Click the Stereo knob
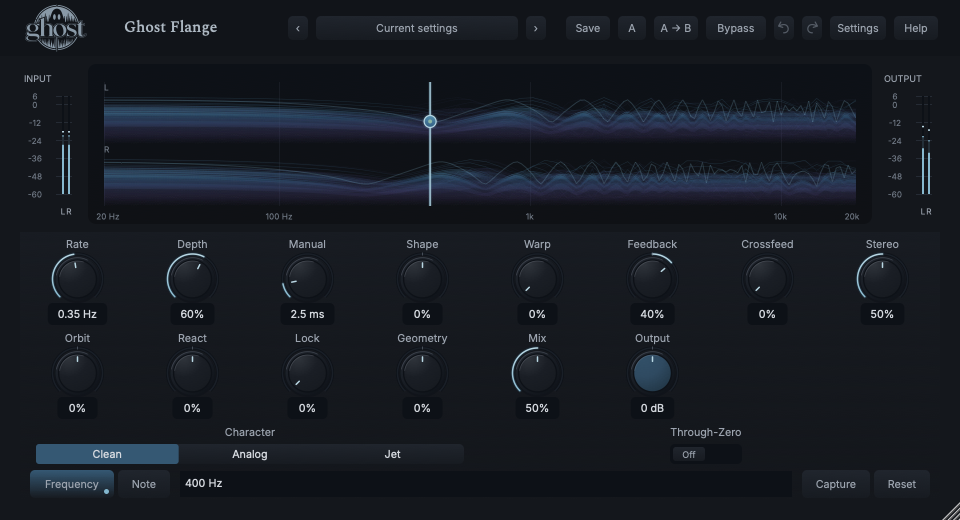 [x=882, y=279]
